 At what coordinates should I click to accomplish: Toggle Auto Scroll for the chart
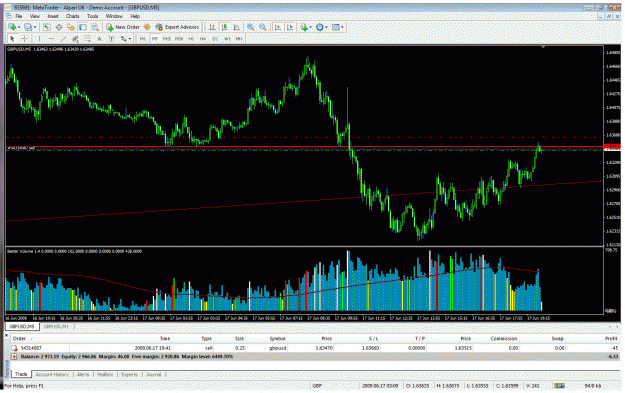click(278, 27)
